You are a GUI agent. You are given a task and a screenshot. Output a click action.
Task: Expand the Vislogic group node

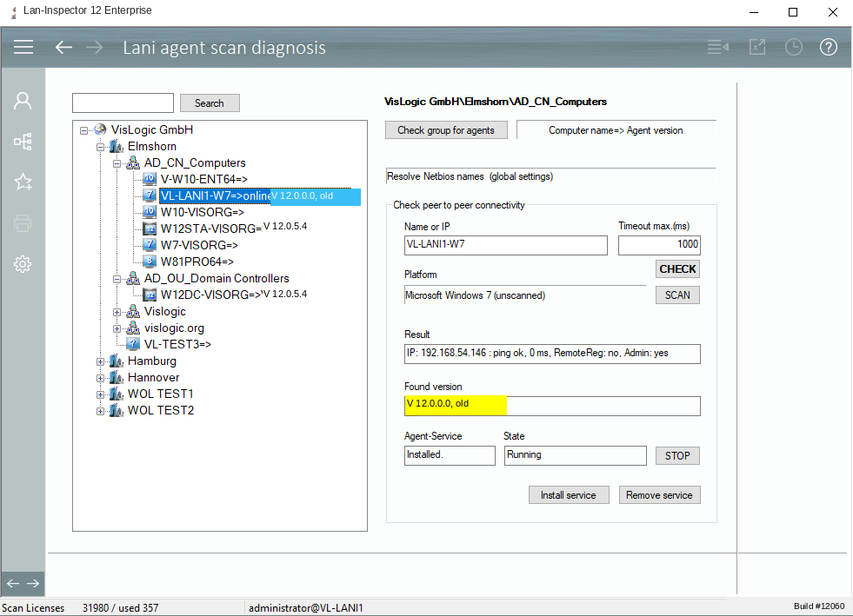click(x=117, y=313)
